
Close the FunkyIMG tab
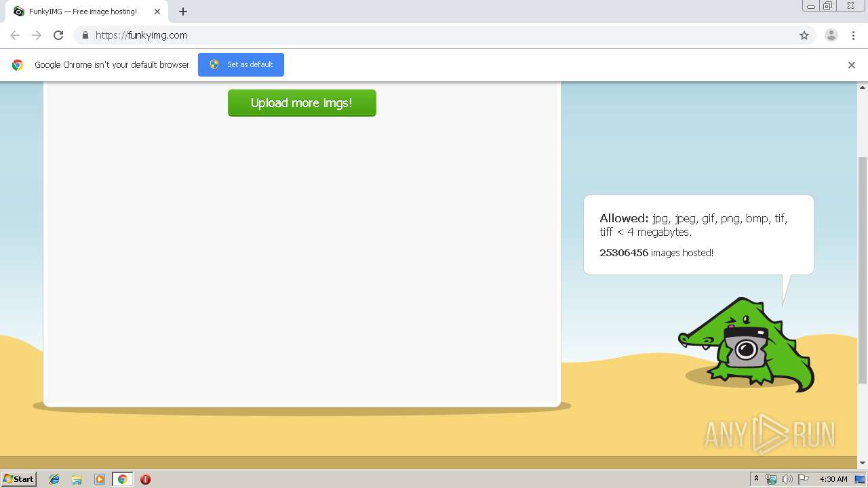pyautogui.click(x=157, y=12)
